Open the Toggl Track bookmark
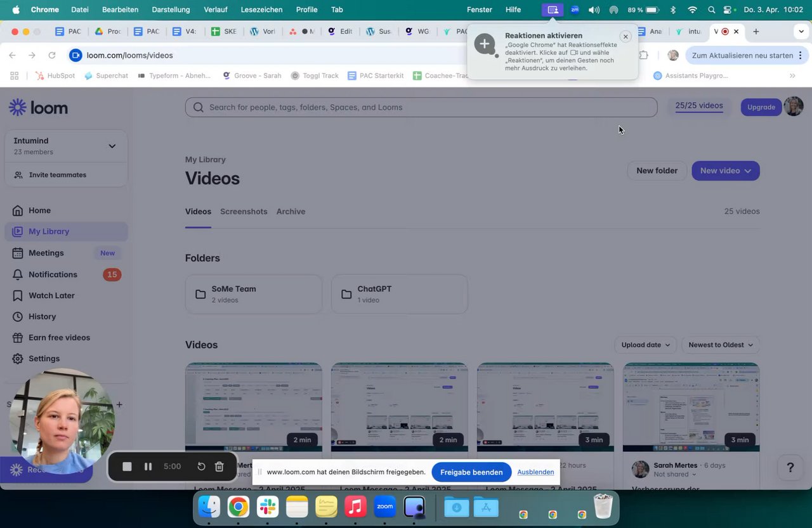The width and height of the screenshot is (812, 528). [315, 75]
